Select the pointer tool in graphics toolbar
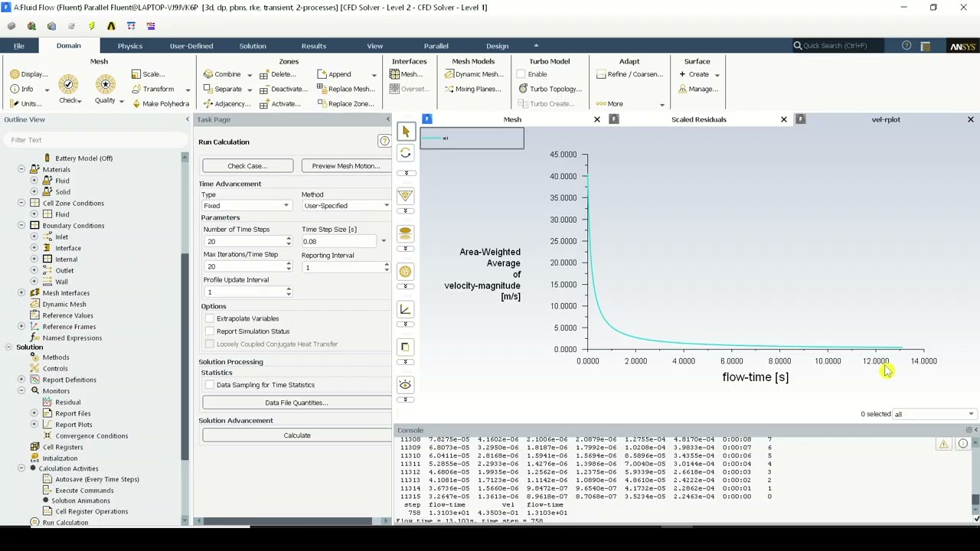 tap(406, 132)
